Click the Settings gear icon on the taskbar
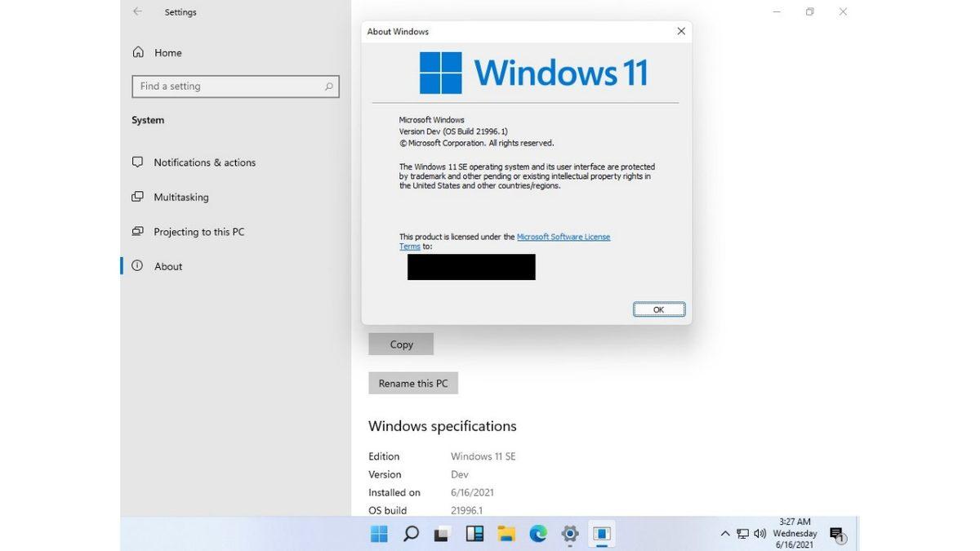Image resolution: width=980 pixels, height=551 pixels. pyautogui.click(x=569, y=534)
